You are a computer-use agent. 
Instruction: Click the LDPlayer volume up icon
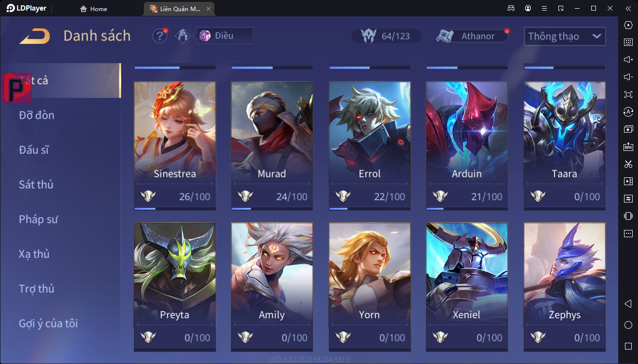tap(628, 60)
